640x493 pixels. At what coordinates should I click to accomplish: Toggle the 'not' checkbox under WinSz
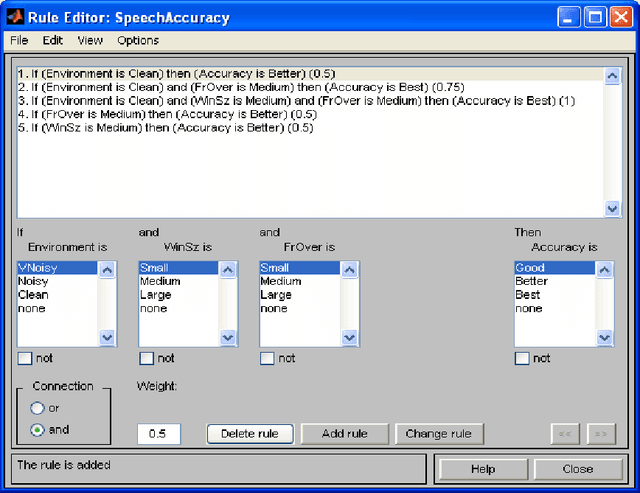[147, 358]
